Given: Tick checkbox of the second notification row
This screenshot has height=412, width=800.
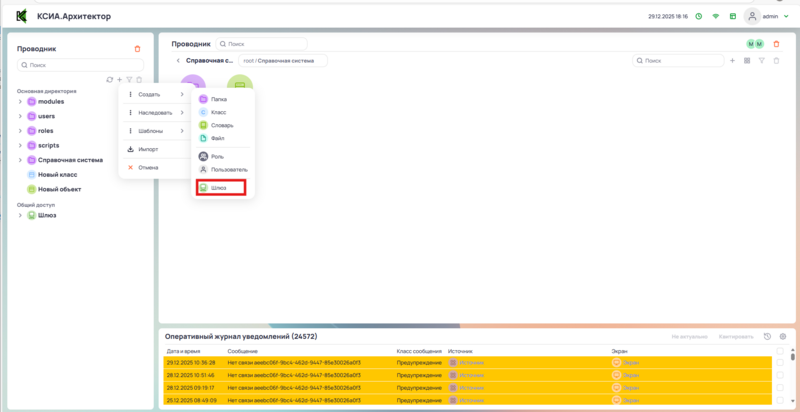Looking at the screenshot, I should coord(779,376).
